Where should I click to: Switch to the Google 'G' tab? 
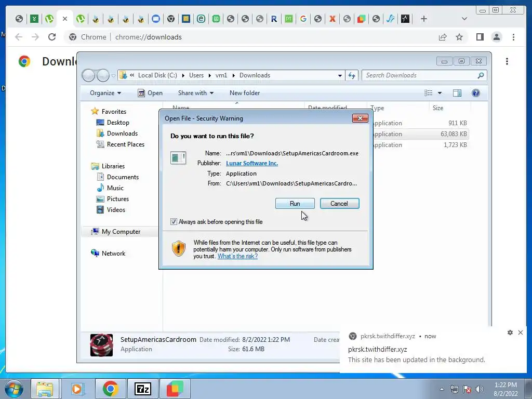(303, 19)
